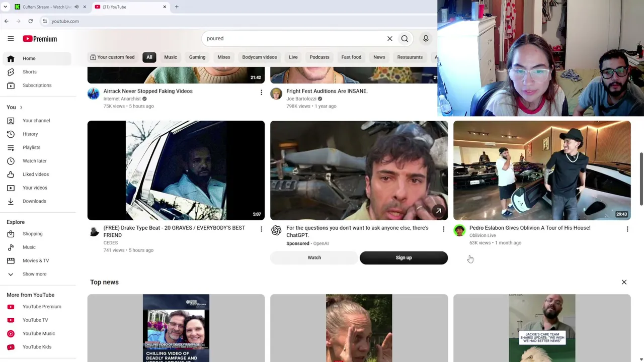Open options menu for Drake Type Beat video
Image resolution: width=644 pixels, height=362 pixels.
[x=261, y=229]
